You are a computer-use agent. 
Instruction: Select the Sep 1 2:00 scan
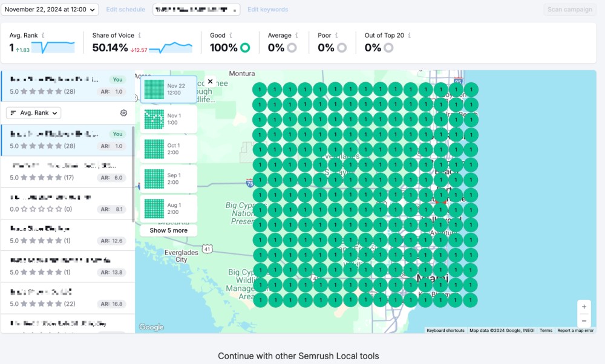[x=169, y=178]
